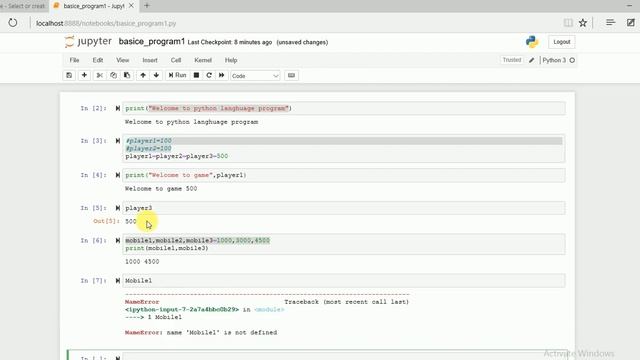Click into the print Welcome to python cell
640x360 pixels.
[344, 108]
